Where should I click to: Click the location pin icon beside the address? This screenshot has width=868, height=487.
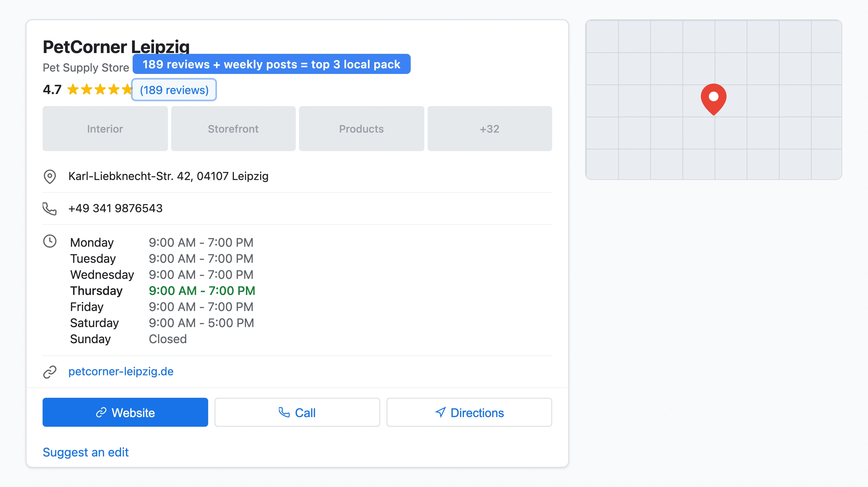[x=50, y=176]
